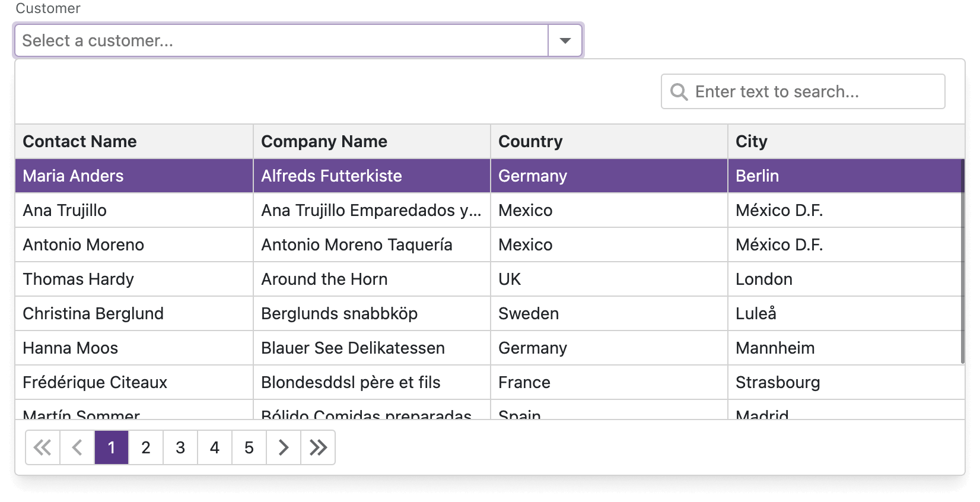Click the search magnifier icon
This screenshot has width=980, height=502.
pyautogui.click(x=679, y=92)
